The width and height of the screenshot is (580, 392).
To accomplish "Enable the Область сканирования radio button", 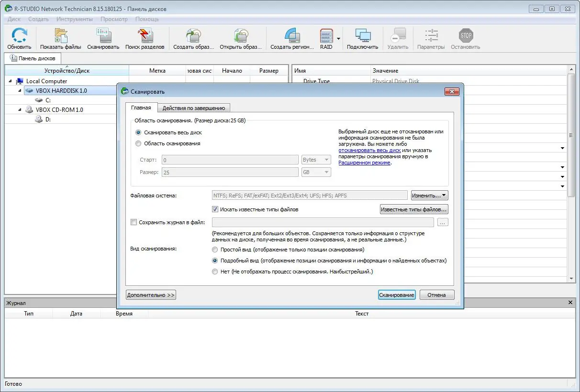I will tap(138, 143).
